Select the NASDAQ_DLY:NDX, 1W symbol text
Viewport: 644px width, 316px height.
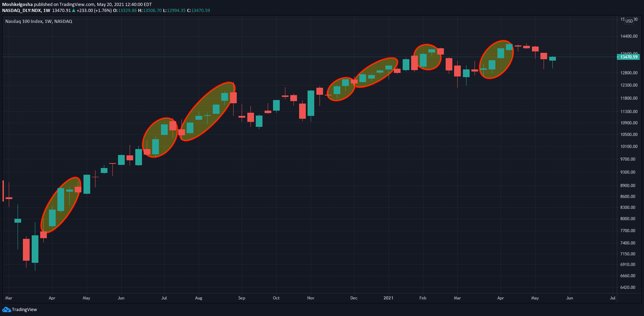point(26,11)
